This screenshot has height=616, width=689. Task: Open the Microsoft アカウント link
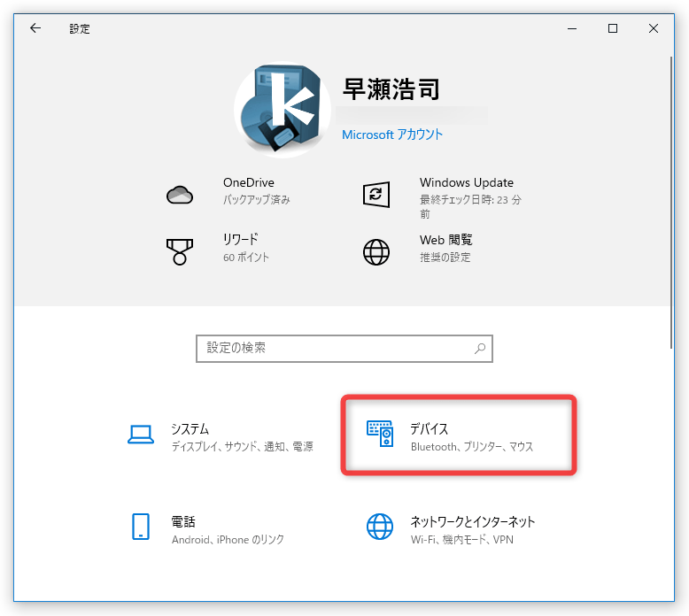point(392,135)
